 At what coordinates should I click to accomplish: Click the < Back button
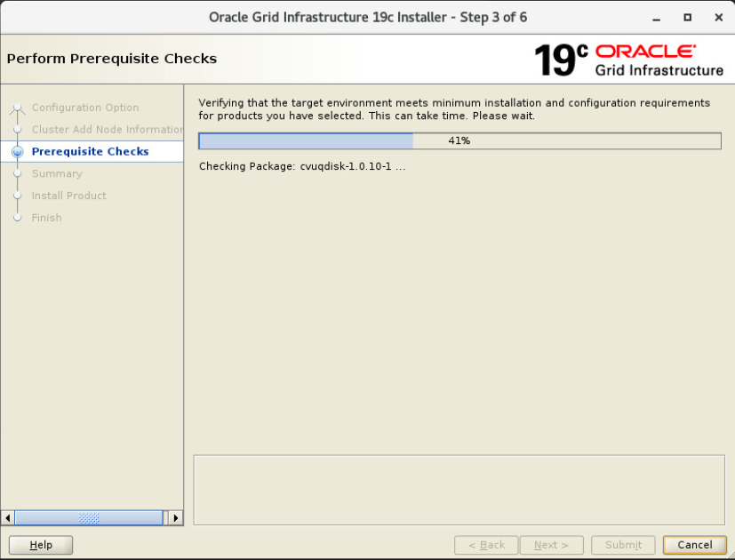coord(486,545)
